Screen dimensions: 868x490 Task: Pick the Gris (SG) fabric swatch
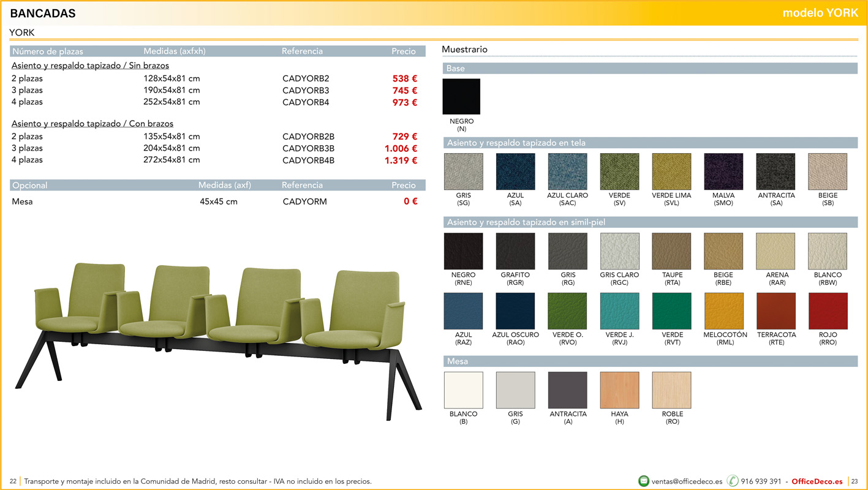tap(463, 171)
